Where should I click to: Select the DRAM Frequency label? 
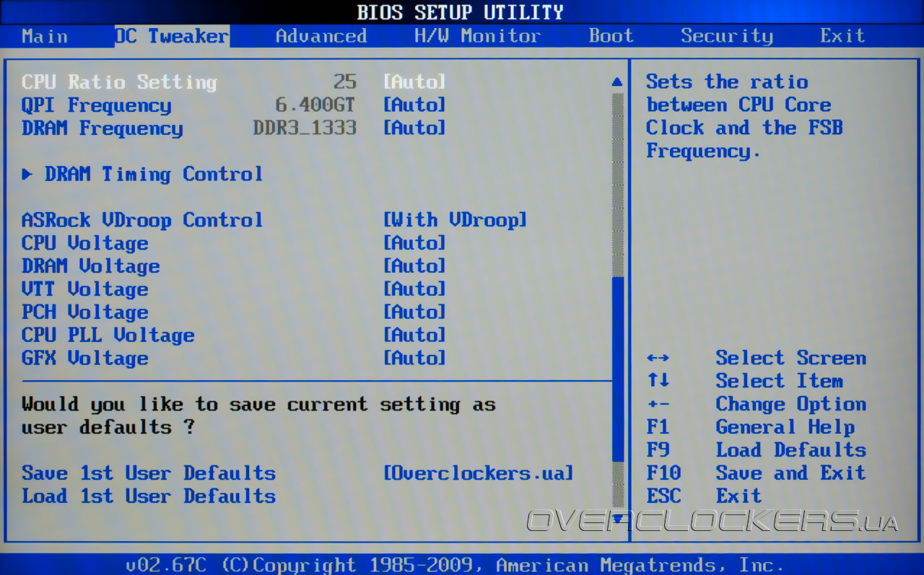point(103,128)
